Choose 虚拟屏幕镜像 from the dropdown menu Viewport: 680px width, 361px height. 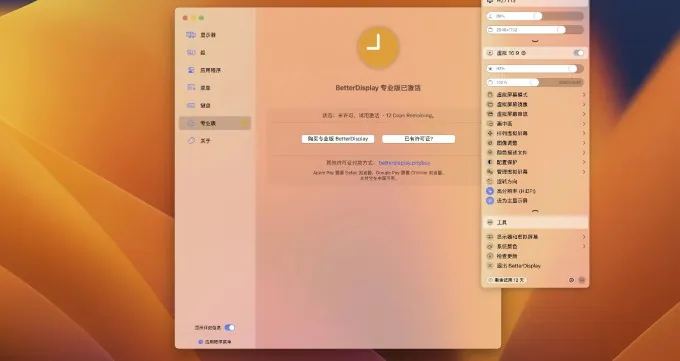pyautogui.click(x=535, y=105)
